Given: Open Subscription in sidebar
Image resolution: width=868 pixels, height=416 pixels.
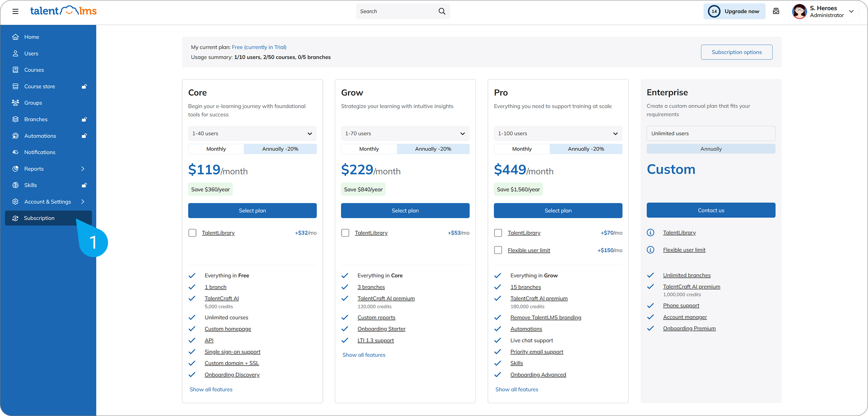Looking at the screenshot, I should coord(48,218).
